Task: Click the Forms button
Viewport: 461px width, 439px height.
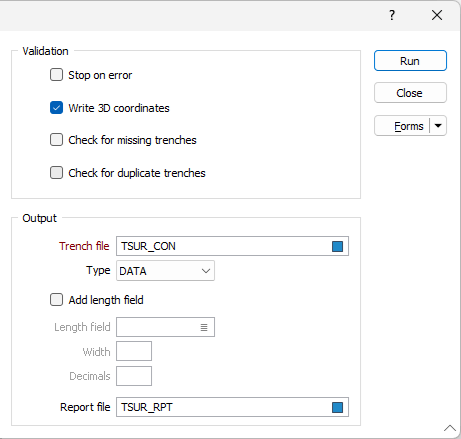Action: pyautogui.click(x=403, y=126)
